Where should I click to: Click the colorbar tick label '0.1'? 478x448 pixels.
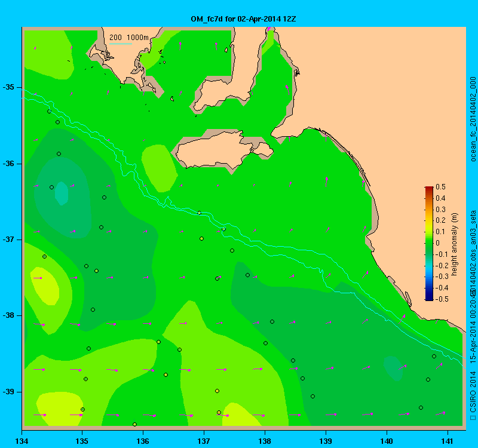(x=440, y=232)
